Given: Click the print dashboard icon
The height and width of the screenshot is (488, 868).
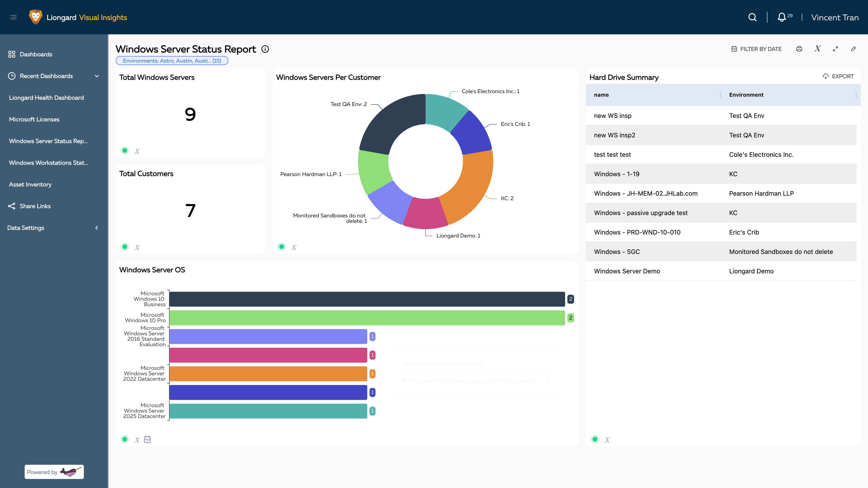Looking at the screenshot, I should [799, 49].
